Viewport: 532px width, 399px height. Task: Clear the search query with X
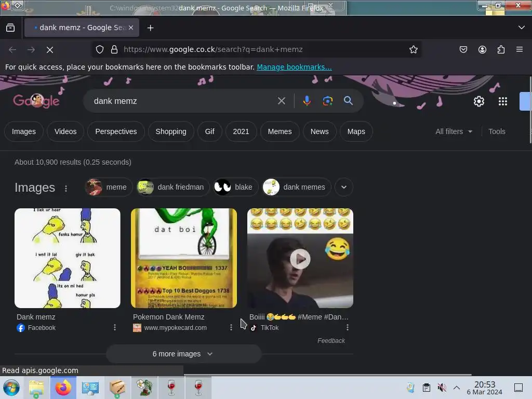(281, 101)
